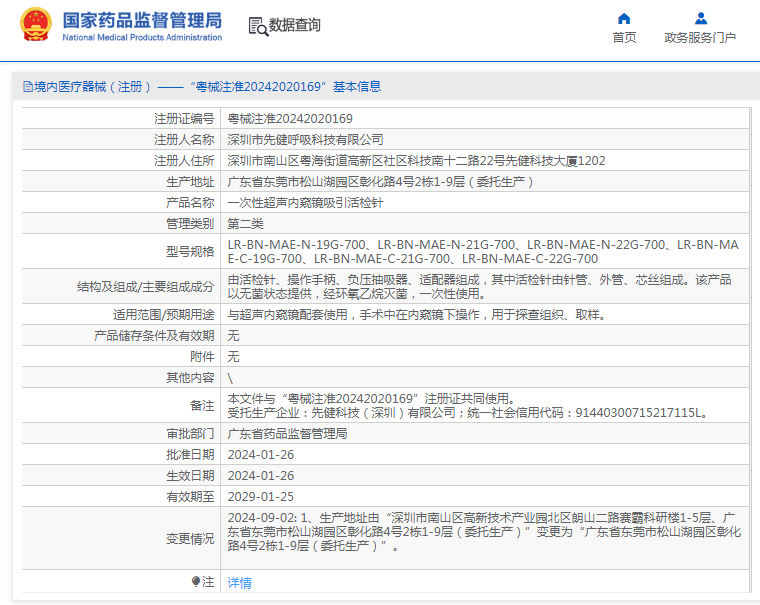Click 生效日期 value 2024-01-26

(261, 476)
